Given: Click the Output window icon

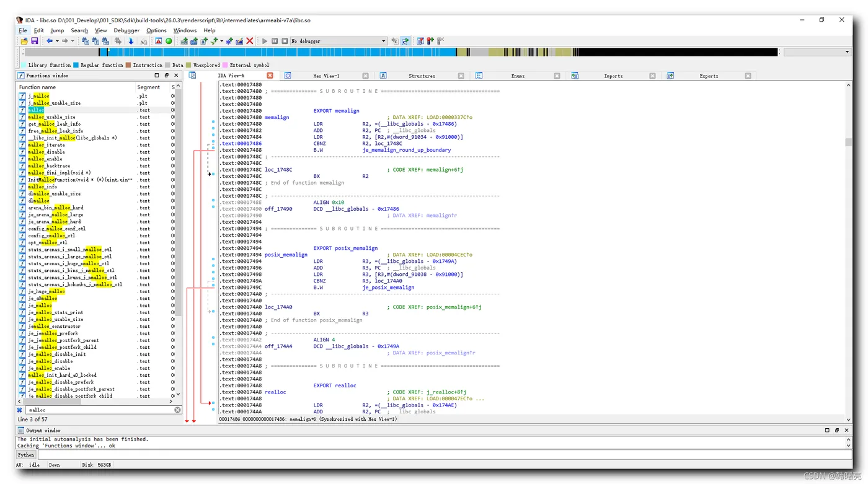Looking at the screenshot, I should 20,430.
